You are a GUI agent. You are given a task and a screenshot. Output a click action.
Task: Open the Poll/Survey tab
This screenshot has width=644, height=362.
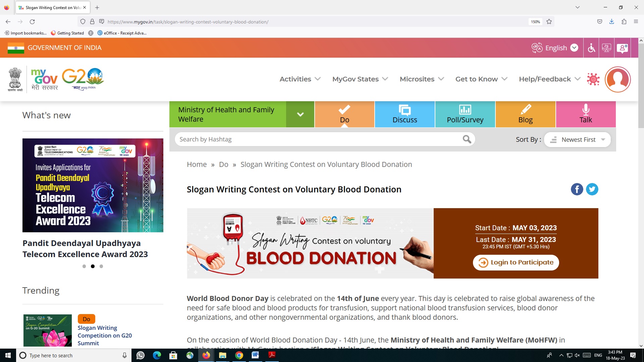point(465,114)
